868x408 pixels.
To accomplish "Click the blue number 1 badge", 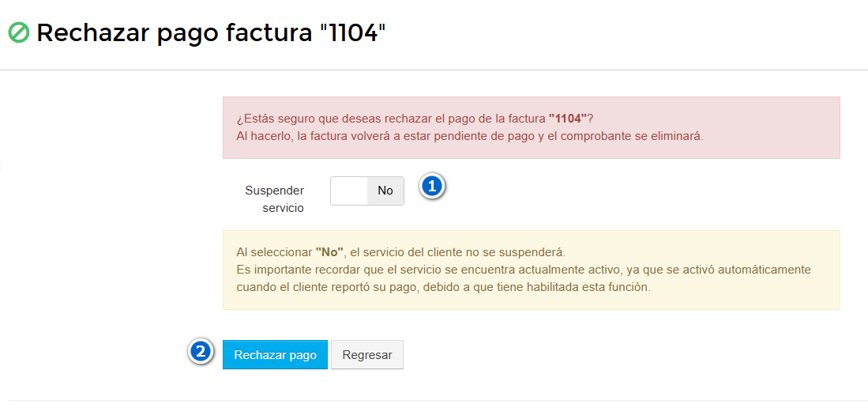I will point(432,187).
